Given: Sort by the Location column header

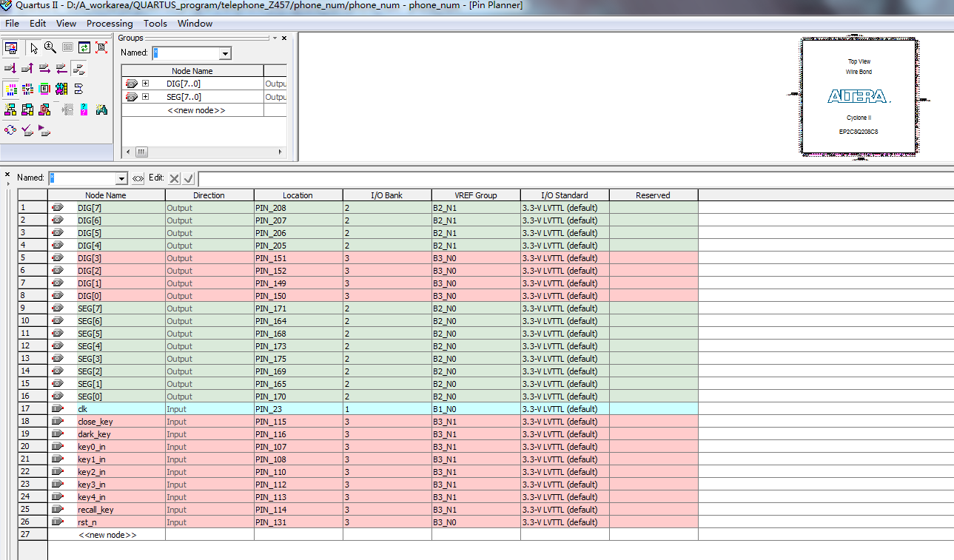Looking at the screenshot, I should pyautogui.click(x=298, y=195).
